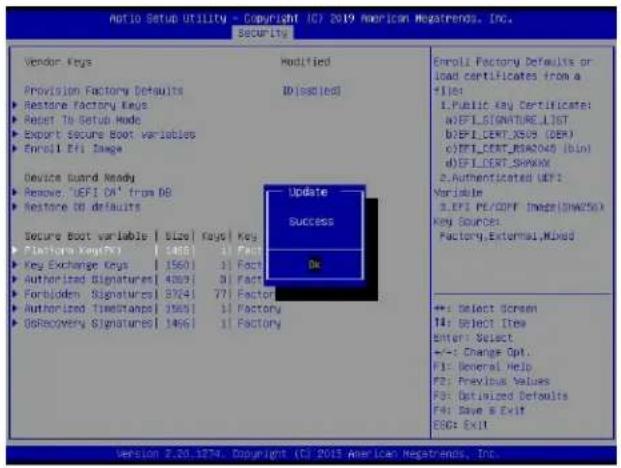This screenshot has width=621, height=468.
Task: Click the F2: Previous Values hint
Action: 491,381
